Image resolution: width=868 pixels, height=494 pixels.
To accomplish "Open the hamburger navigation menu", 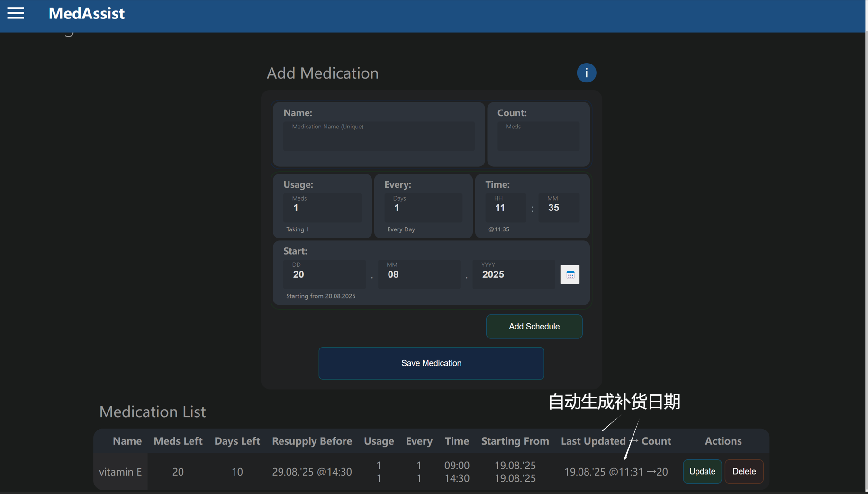I will (16, 13).
